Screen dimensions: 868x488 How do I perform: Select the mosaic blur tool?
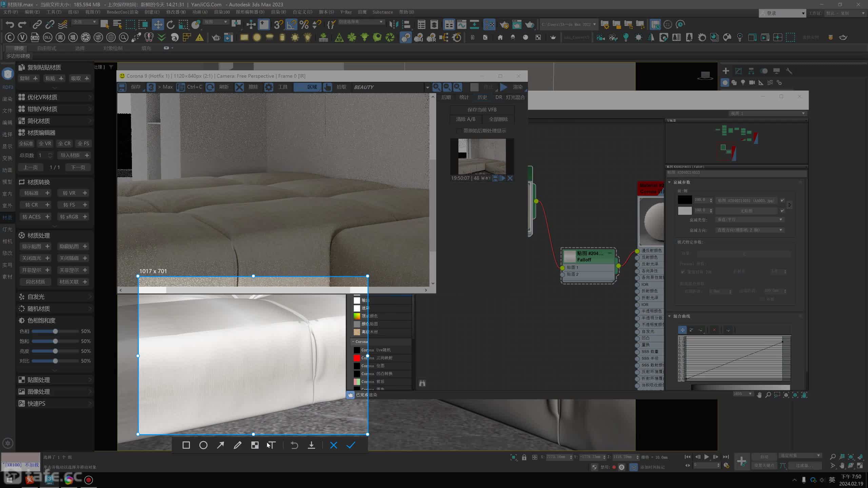tap(255, 445)
